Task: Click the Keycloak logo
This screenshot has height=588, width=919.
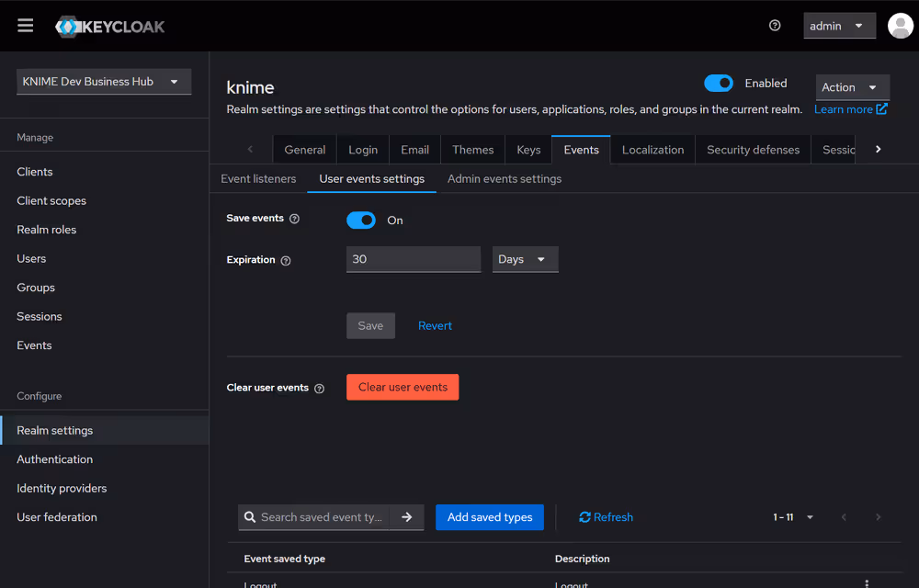Action: [109, 26]
